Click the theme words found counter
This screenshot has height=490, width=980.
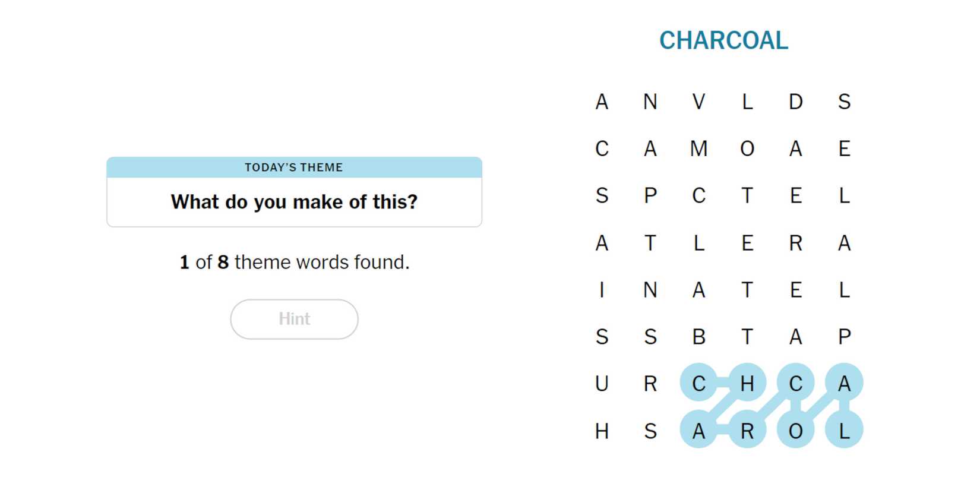[294, 262]
